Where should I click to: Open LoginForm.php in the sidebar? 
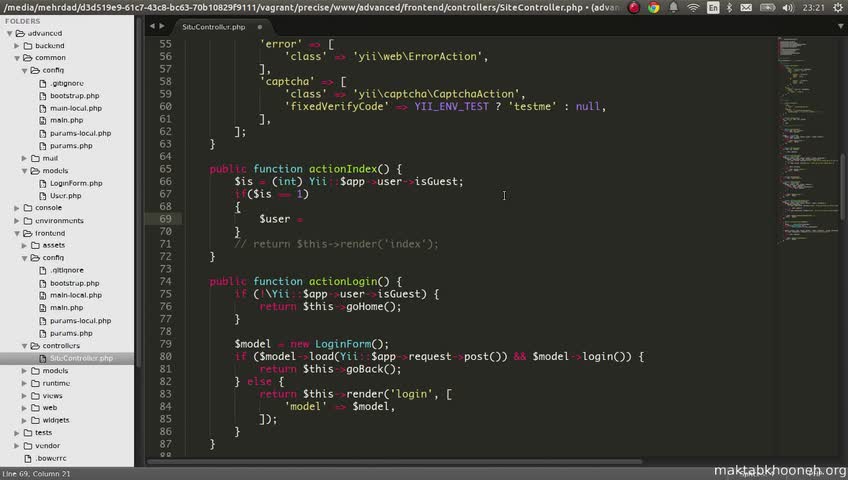coord(76,183)
